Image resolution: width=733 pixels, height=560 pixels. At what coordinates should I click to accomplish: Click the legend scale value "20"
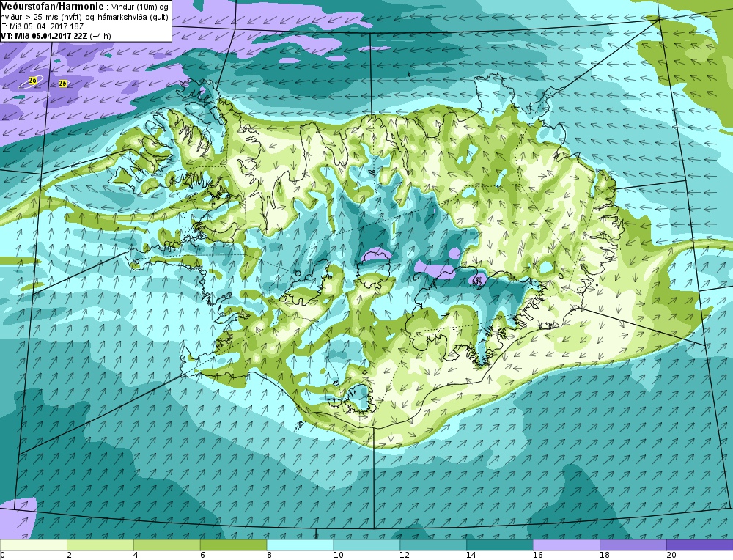pyautogui.click(x=671, y=556)
